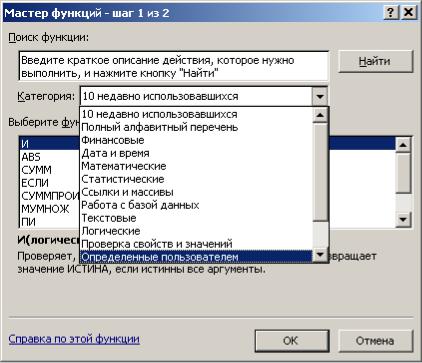Click the category list scrollbar thumb
The height and width of the screenshot is (363, 422).
click(320, 172)
